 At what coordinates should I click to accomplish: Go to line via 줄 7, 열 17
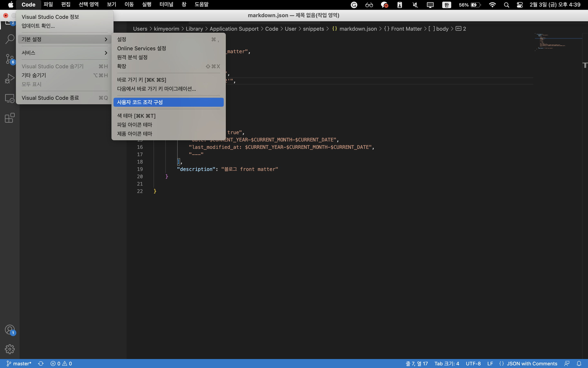click(x=417, y=363)
